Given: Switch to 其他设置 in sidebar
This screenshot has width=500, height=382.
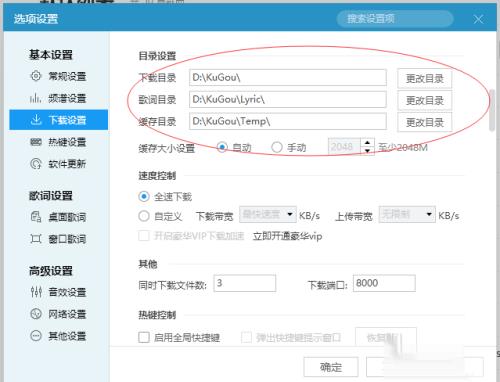Looking at the screenshot, I should pyautogui.click(x=58, y=336).
